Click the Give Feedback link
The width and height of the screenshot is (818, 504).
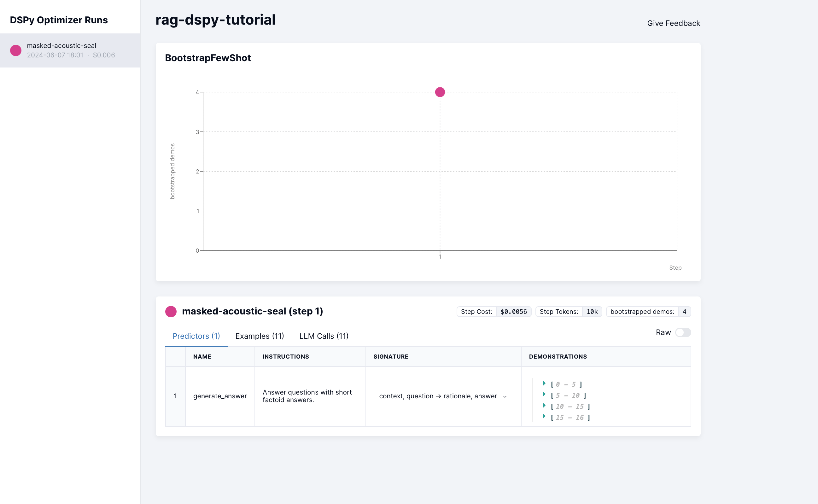pos(673,23)
